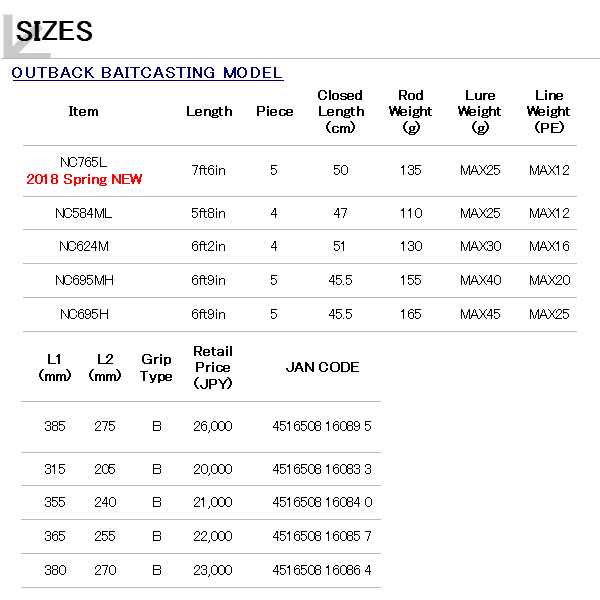Click the 23,000 retail price
600x600 pixels.
(213, 570)
